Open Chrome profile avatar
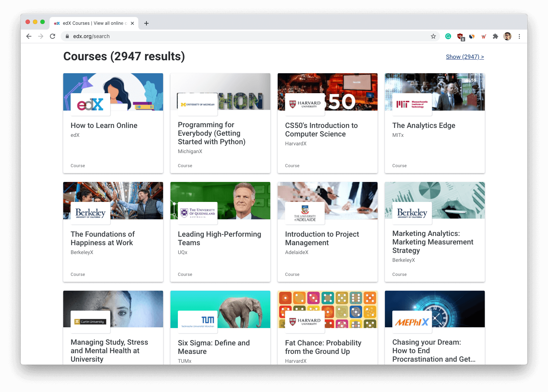This screenshot has width=548, height=392. (x=507, y=36)
